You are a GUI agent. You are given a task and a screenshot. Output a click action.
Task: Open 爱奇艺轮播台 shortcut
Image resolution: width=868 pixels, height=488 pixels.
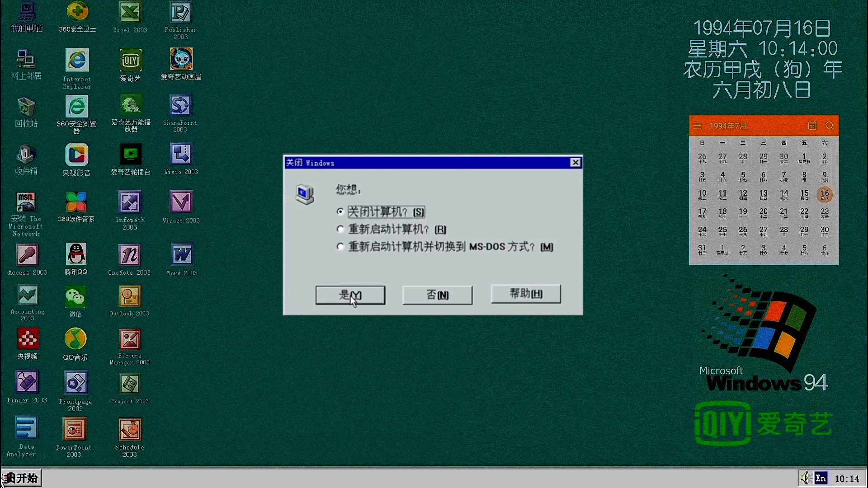click(x=131, y=160)
